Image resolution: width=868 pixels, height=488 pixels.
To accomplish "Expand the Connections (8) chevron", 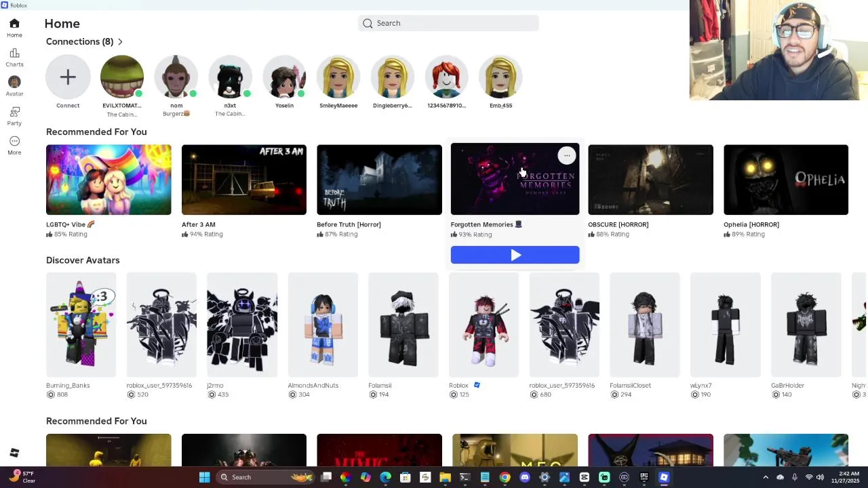I will pyautogui.click(x=121, y=42).
